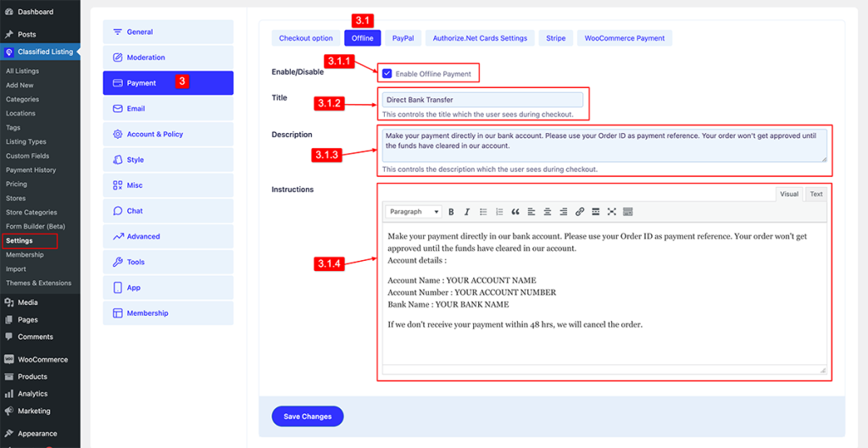Click the Pages icon in the sidebar
Image resolution: width=868 pixels, height=448 pixels.
[8, 319]
